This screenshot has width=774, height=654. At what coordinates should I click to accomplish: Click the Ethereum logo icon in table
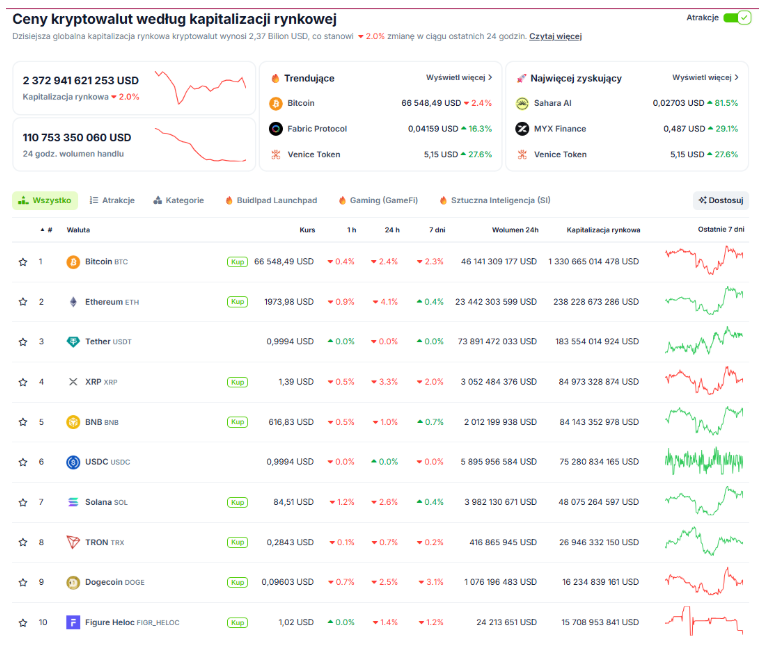click(x=73, y=302)
